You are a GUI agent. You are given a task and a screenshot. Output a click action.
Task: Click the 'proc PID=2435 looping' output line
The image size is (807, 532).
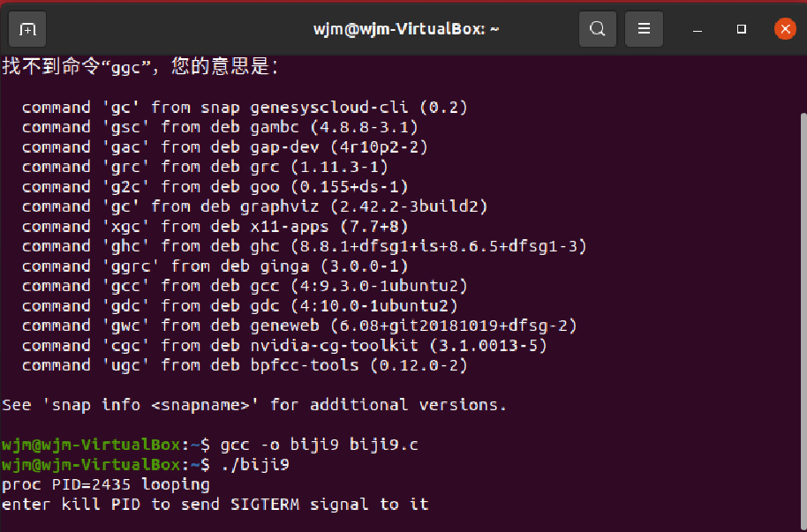[105, 484]
